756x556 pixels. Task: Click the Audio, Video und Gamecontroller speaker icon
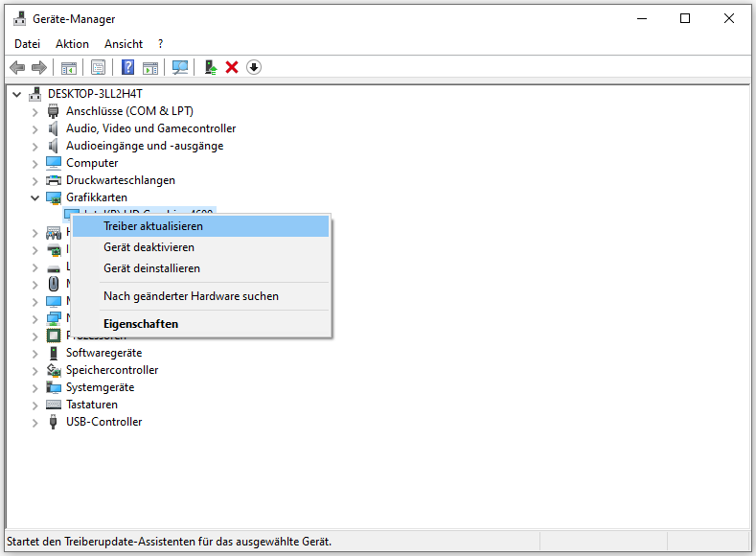(x=53, y=128)
